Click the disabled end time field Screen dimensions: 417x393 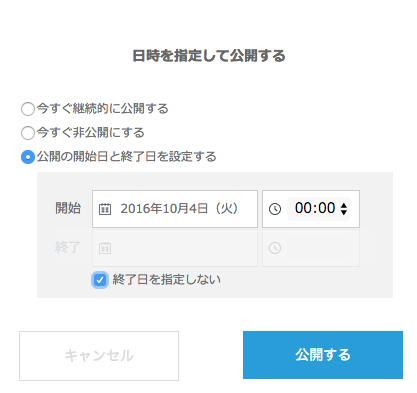311,248
